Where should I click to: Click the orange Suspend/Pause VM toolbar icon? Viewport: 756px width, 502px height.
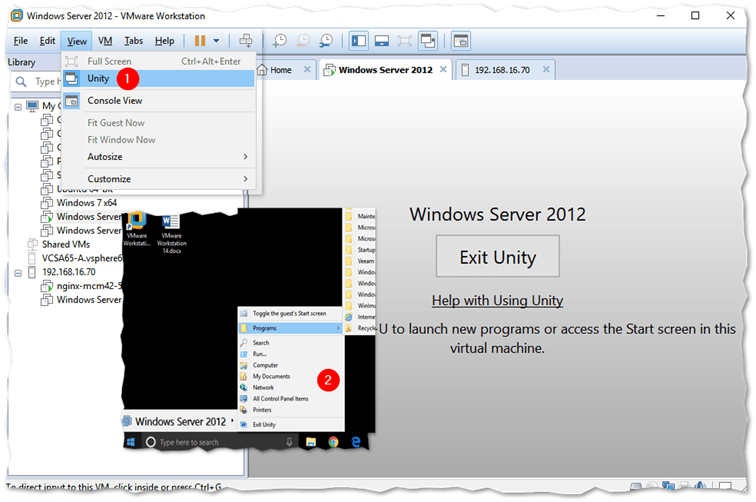click(x=200, y=41)
